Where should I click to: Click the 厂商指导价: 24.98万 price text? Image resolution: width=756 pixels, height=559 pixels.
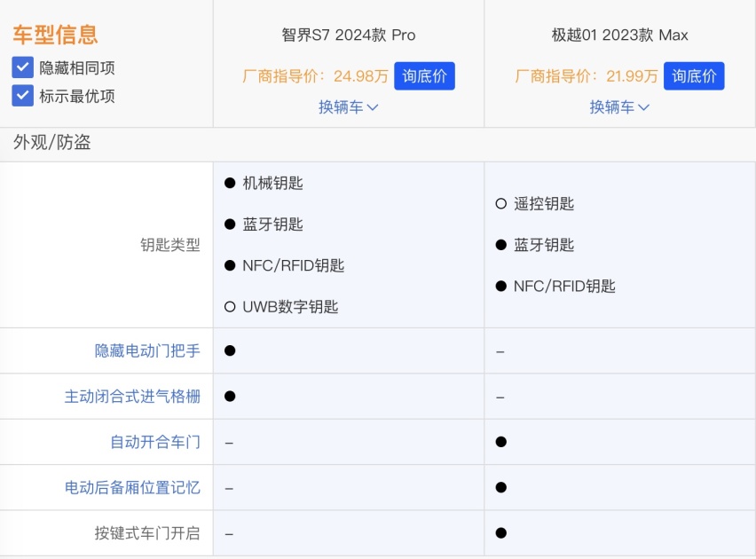[315, 75]
